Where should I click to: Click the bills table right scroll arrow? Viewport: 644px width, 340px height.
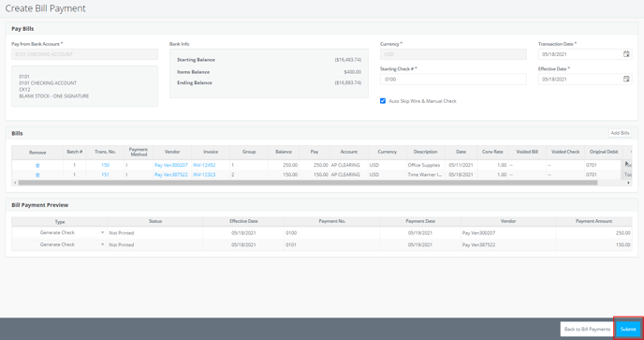tap(629, 183)
